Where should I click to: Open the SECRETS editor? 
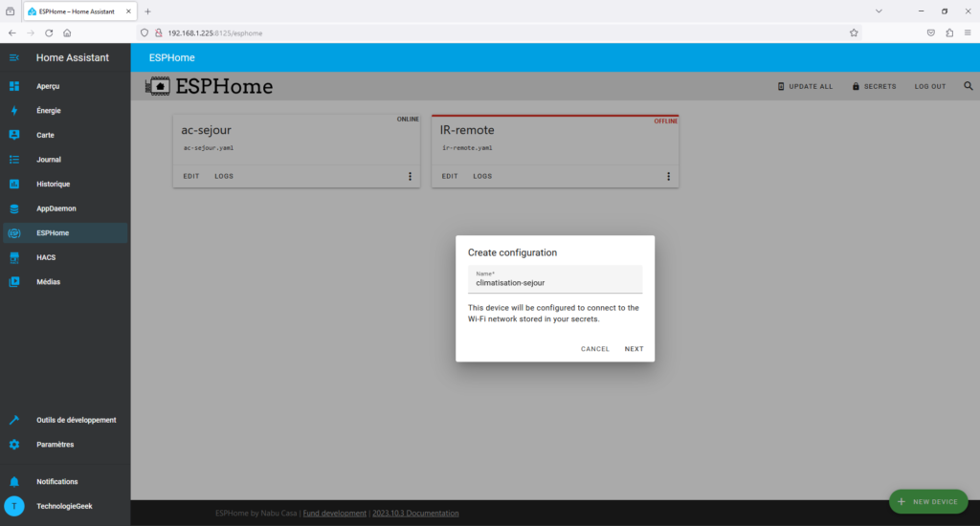pos(874,86)
